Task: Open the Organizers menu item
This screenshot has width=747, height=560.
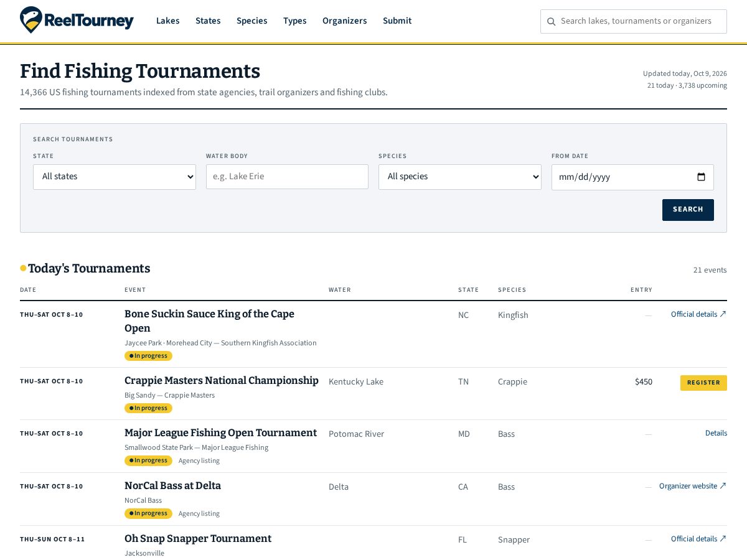Action: (344, 21)
